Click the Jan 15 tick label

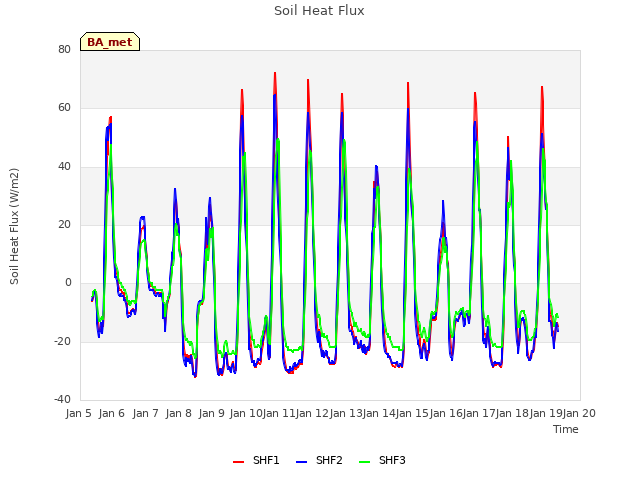coord(413,413)
